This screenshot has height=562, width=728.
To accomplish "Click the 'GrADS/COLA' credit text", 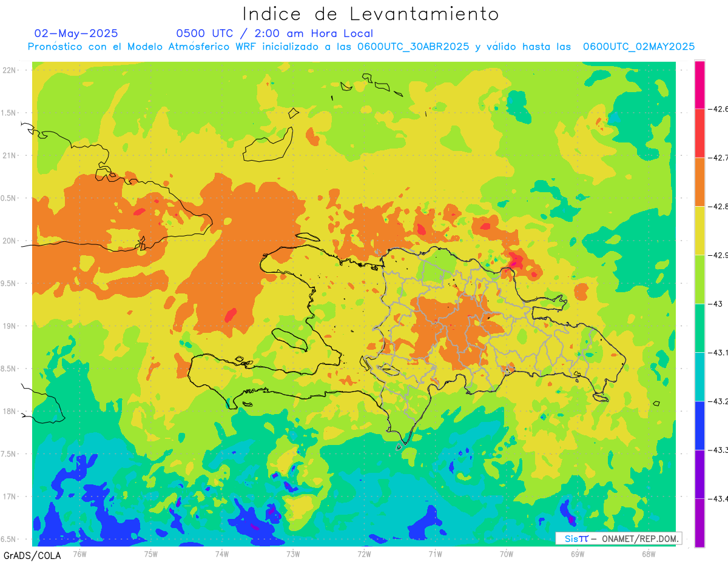I will click(32, 555).
